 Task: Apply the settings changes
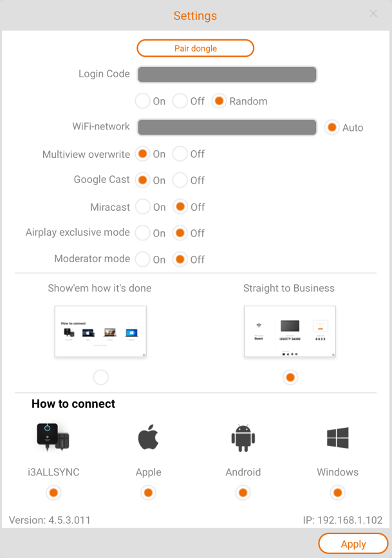[x=353, y=544]
